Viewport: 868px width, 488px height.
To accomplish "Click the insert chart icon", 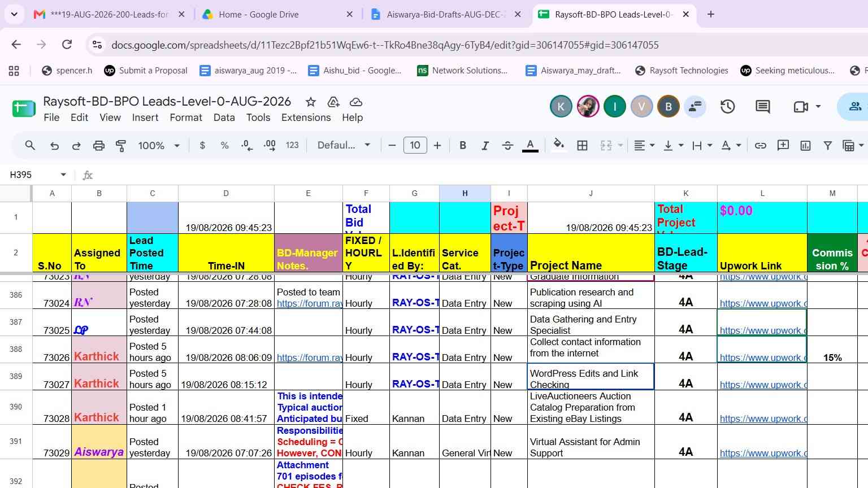I will [x=805, y=146].
